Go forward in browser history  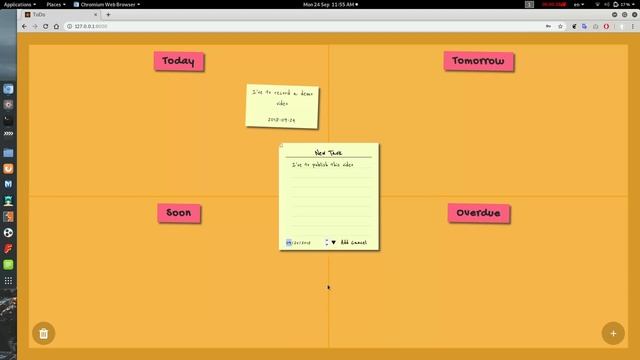[35, 26]
